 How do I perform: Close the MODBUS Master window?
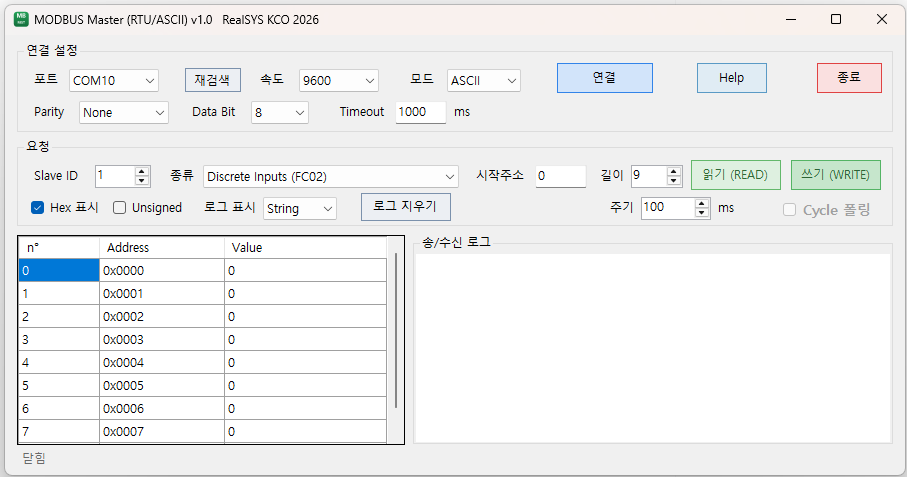point(882,19)
